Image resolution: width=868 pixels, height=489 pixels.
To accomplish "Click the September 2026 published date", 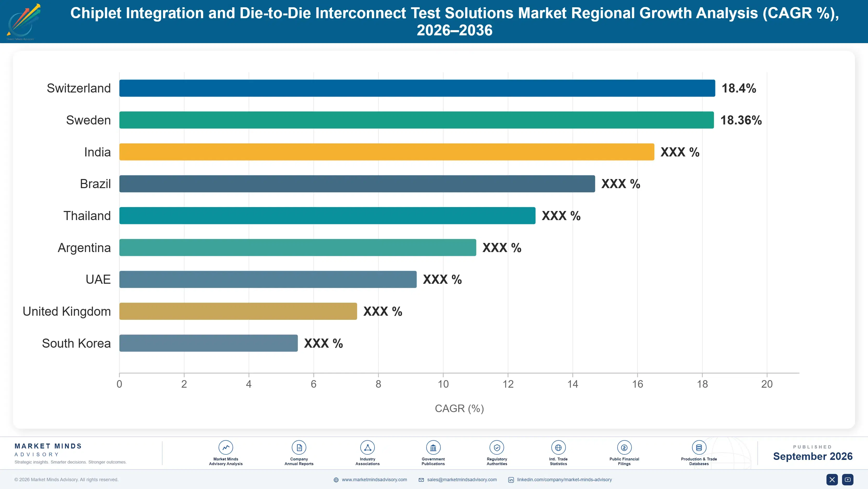I will [813, 456].
